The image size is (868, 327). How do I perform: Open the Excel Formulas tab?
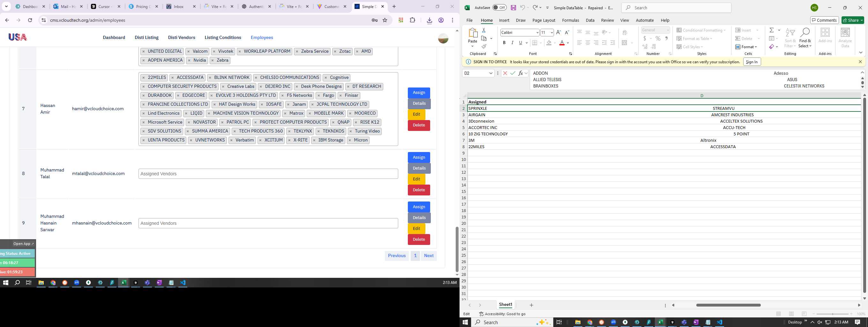570,20
